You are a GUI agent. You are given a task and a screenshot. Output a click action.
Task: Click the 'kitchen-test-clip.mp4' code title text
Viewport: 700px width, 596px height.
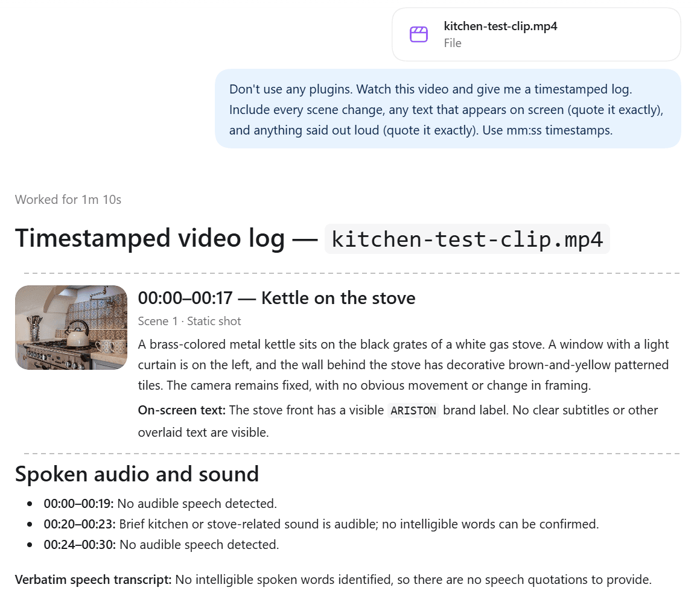[x=467, y=239]
